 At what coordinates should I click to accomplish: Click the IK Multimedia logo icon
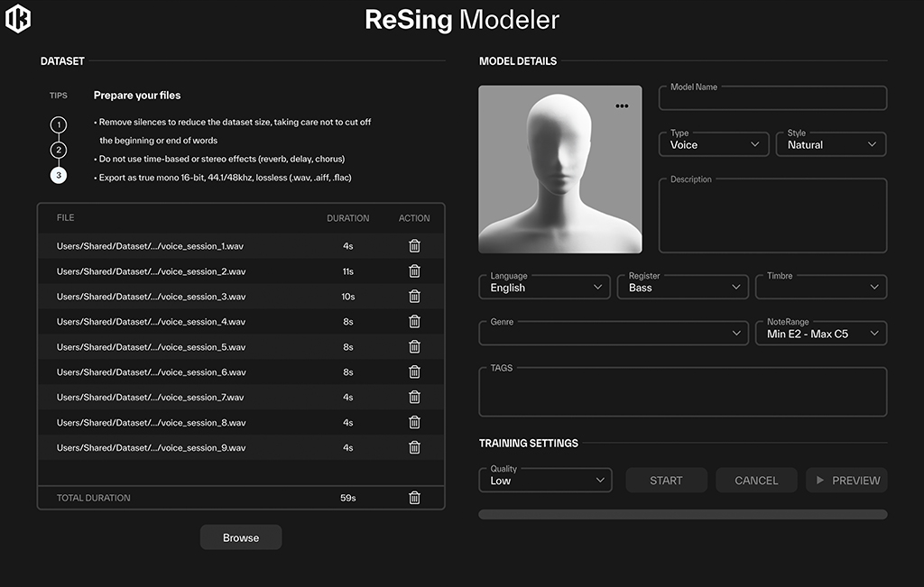click(18, 19)
